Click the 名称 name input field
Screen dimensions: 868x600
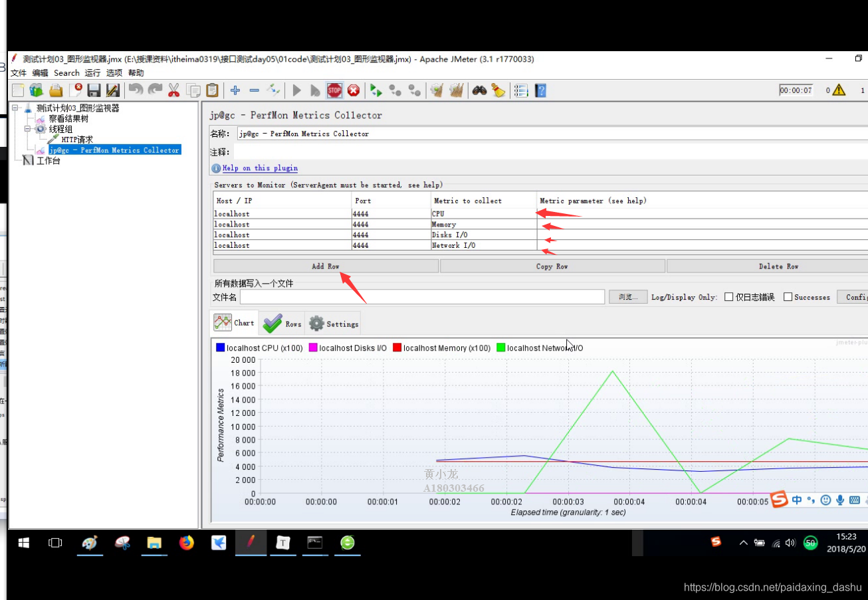(552, 134)
